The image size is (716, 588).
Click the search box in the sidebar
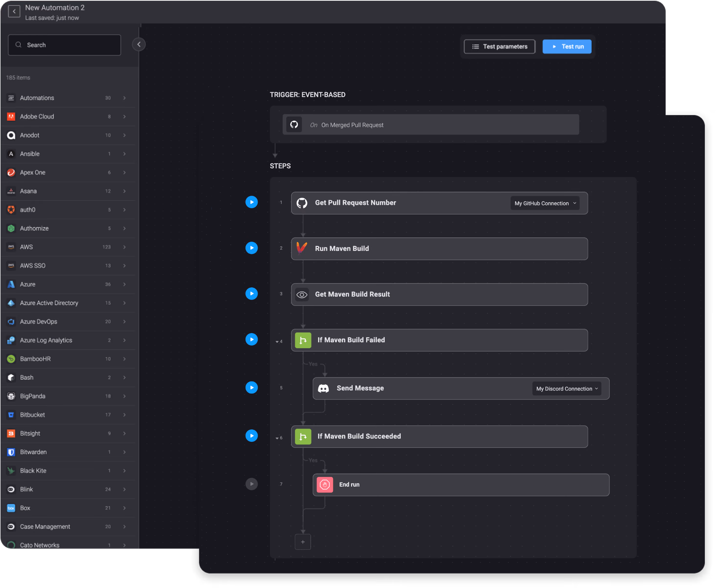coord(64,45)
